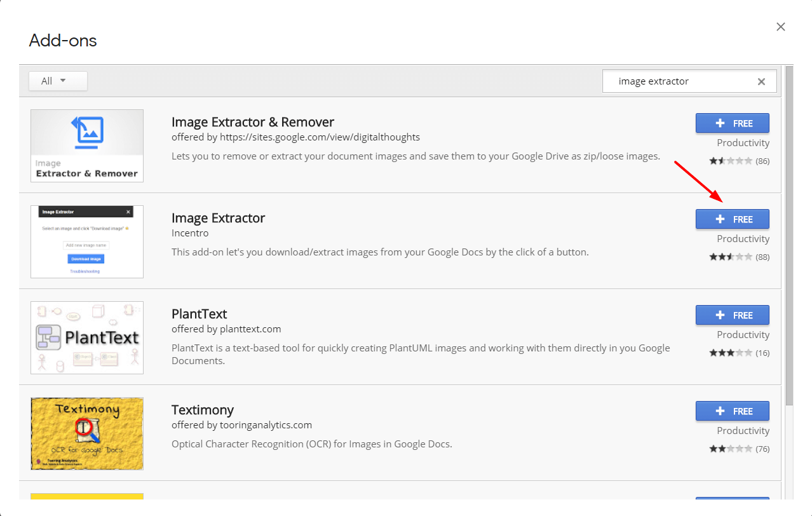
Task: Clear the image extractor search text
Action: [761, 81]
